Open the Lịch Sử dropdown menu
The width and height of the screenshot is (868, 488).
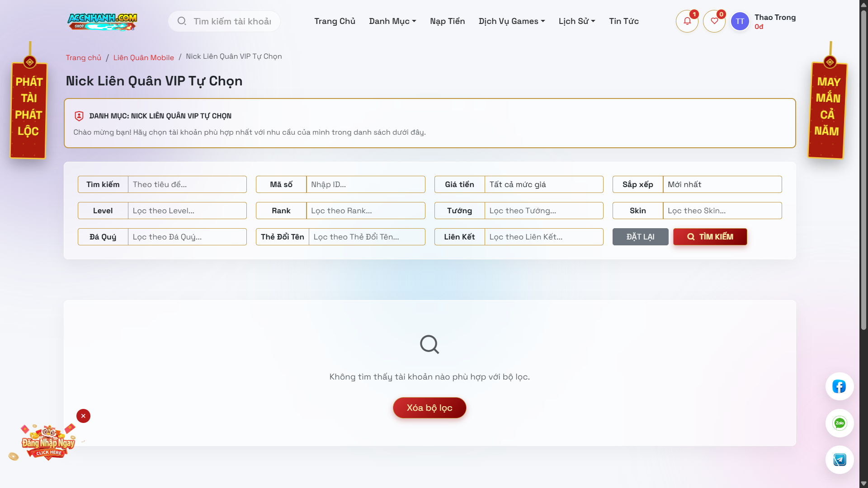(576, 21)
